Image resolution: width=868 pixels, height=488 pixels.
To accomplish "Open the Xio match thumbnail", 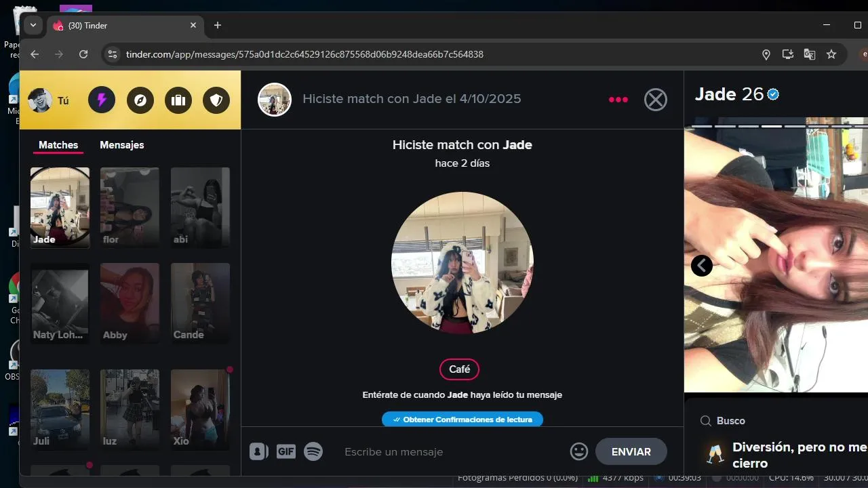I will point(200,409).
